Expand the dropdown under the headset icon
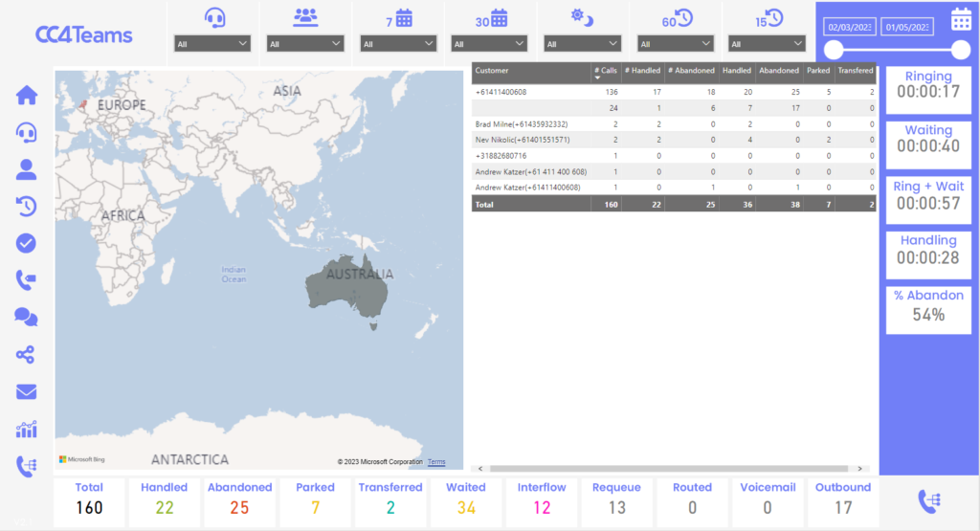Screen dimensions: 980x531 pyautogui.click(x=212, y=44)
